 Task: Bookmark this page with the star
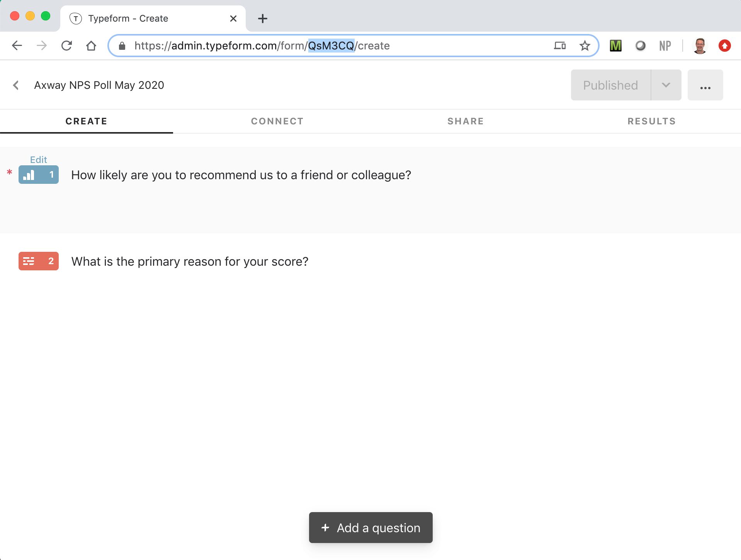585,46
